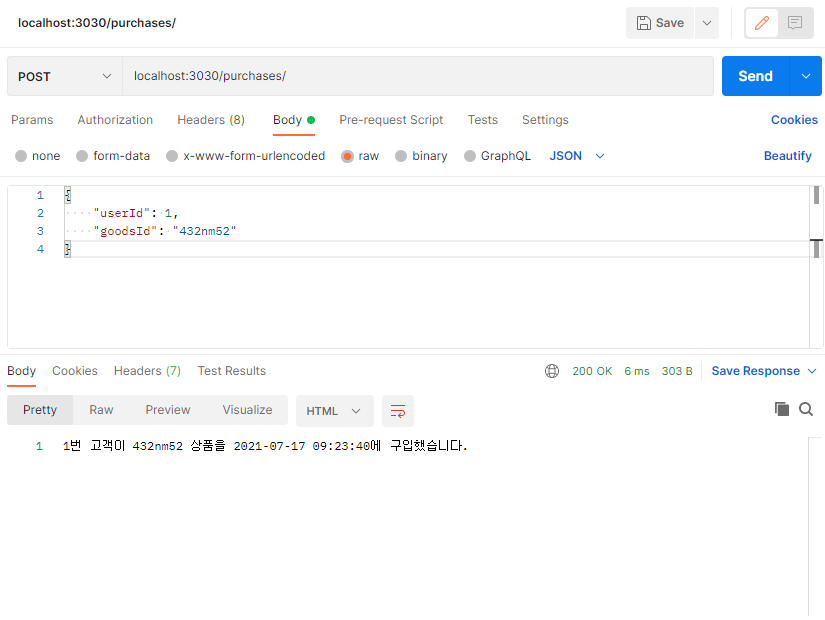Open the request Headers (8) tab
The width and height of the screenshot is (825, 620).
click(211, 120)
